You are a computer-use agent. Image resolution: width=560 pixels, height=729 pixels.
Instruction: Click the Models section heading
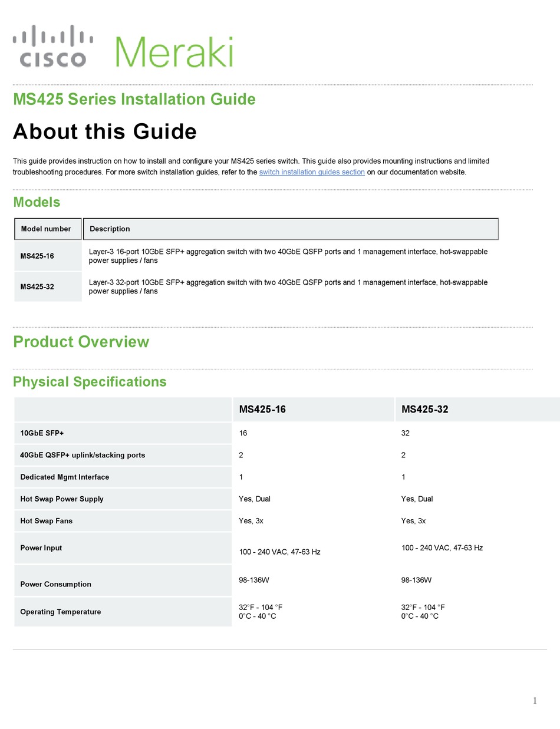(37, 202)
